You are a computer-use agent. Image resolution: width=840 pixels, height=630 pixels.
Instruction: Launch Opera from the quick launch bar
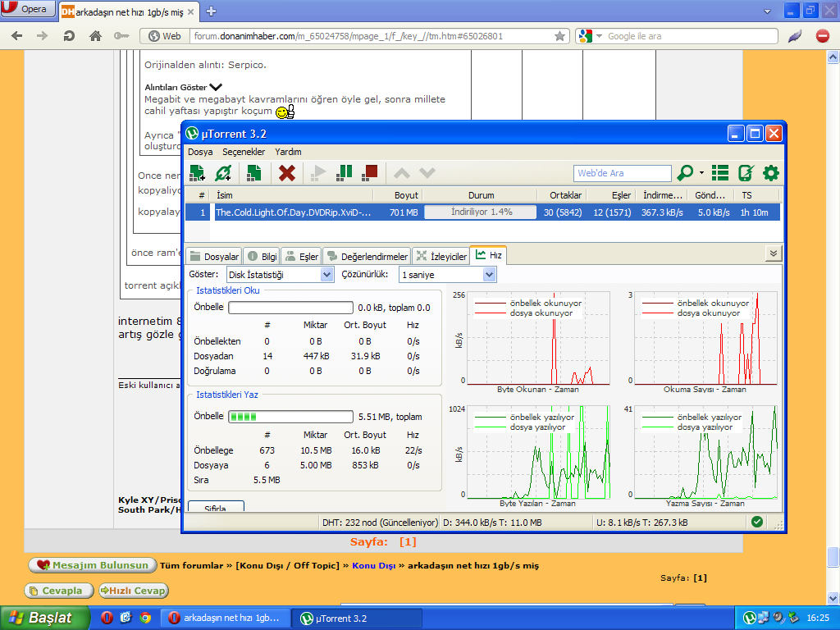click(107, 618)
